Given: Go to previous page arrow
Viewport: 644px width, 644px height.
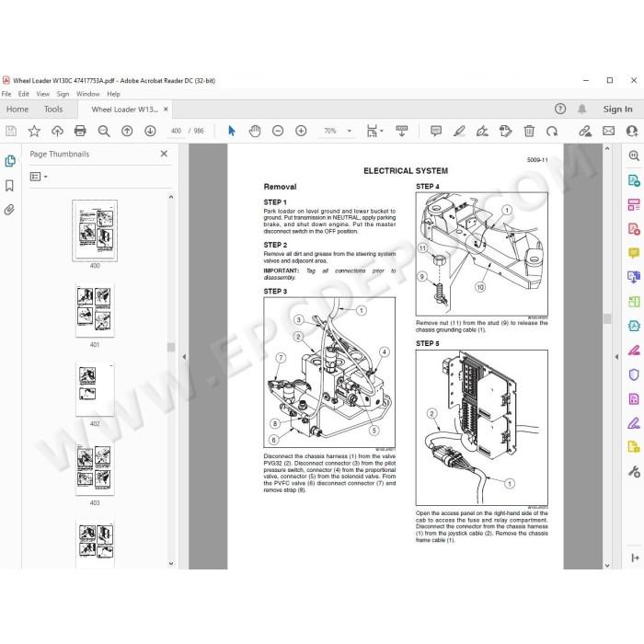Looking at the screenshot, I should pyautogui.click(x=127, y=131).
